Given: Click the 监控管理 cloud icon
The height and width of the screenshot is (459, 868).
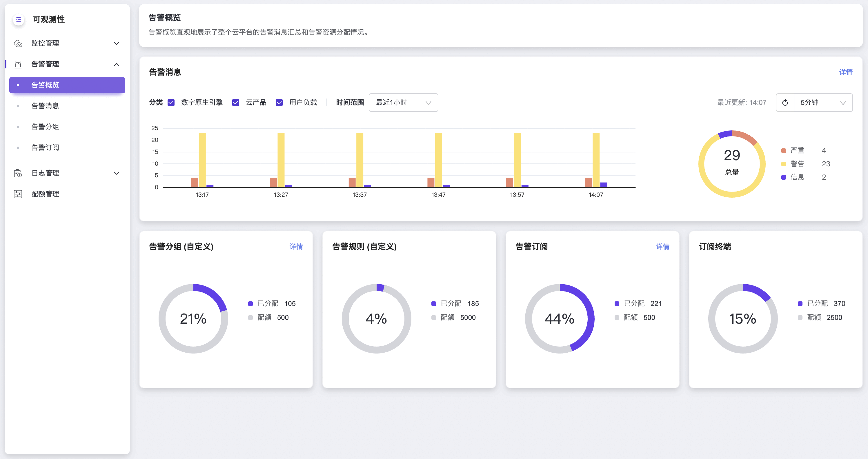Looking at the screenshot, I should (18, 43).
